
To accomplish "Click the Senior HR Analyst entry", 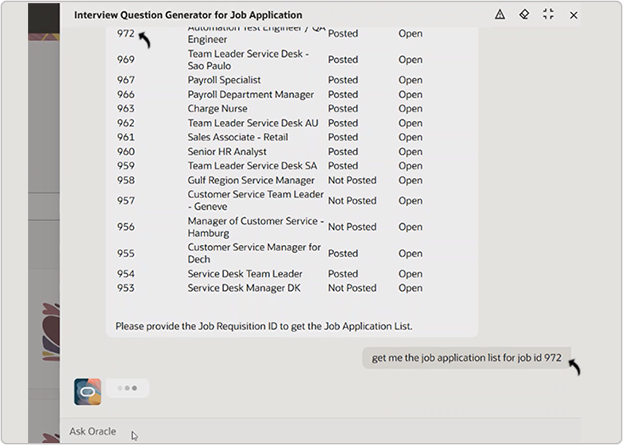I will tap(227, 151).
